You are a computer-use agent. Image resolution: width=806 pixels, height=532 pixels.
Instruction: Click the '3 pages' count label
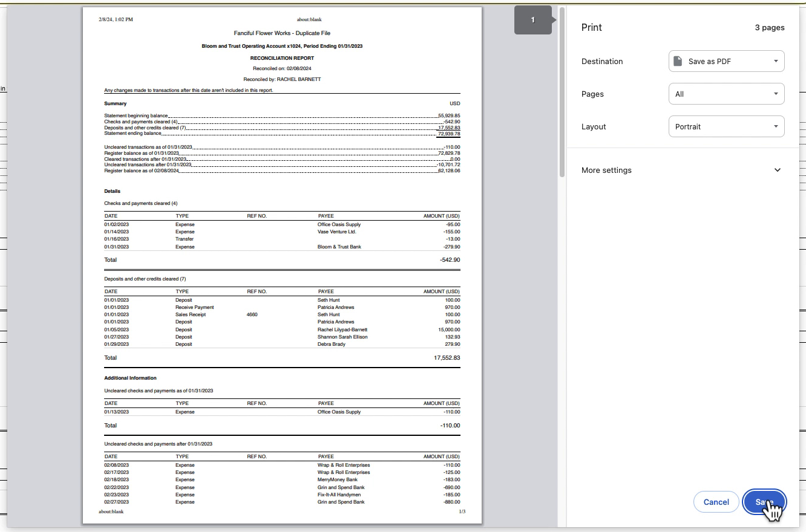pos(770,28)
